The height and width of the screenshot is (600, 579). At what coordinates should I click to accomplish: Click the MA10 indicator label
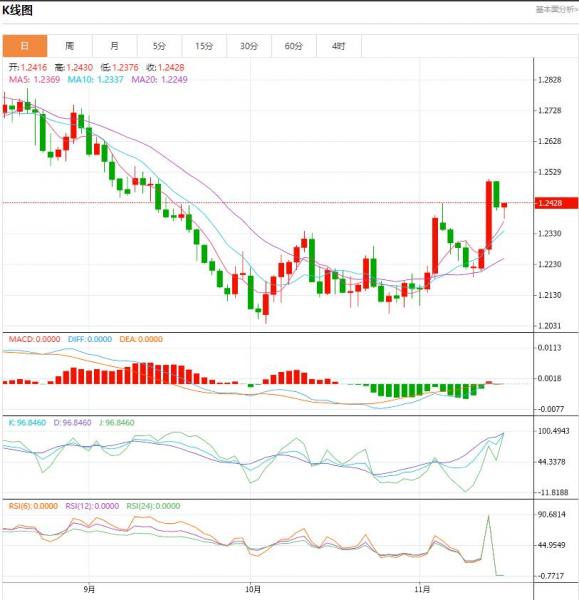point(95,80)
